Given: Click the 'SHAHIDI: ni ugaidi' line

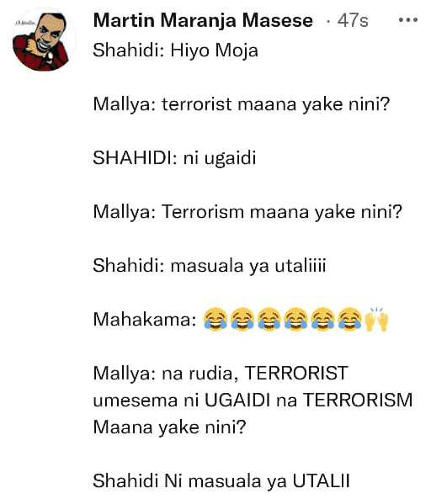Looking at the screenshot, I should point(174,158).
